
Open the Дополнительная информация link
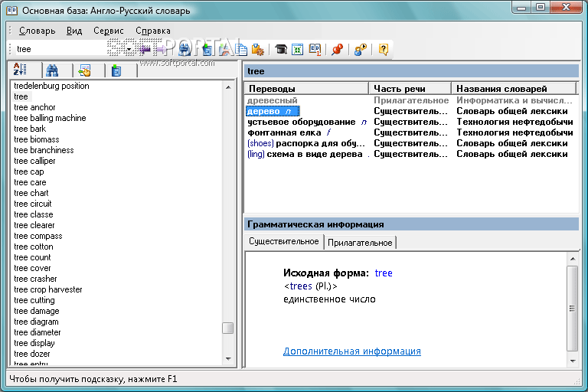tap(351, 351)
